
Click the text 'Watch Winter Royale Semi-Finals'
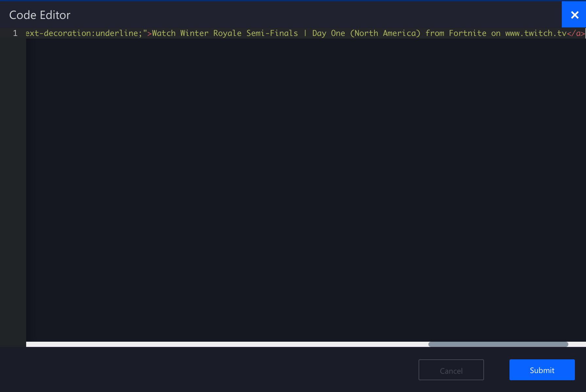pyautogui.click(x=225, y=33)
